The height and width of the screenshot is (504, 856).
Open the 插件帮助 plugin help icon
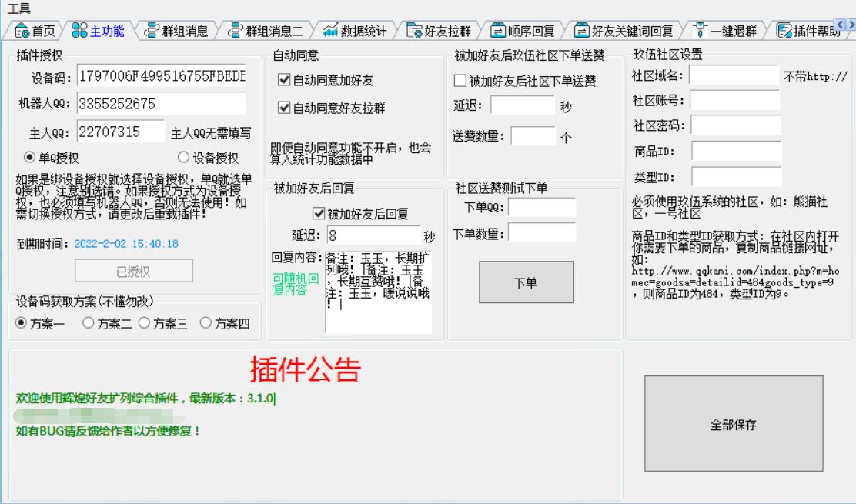[784, 31]
